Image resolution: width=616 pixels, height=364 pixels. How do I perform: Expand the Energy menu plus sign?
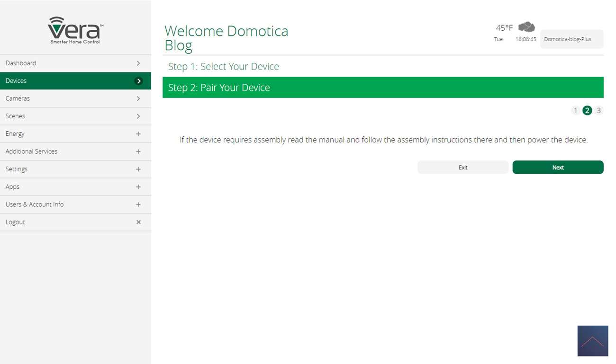(138, 134)
